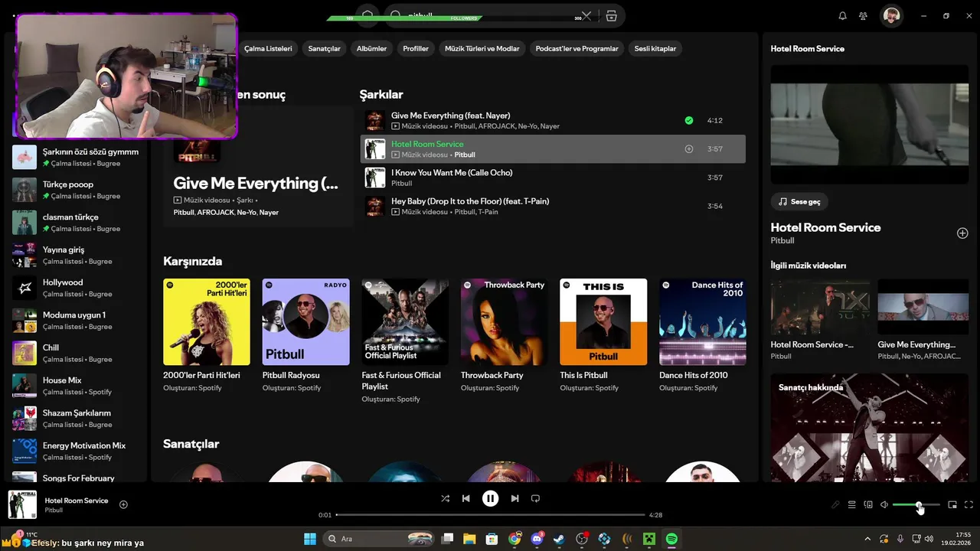
Task: Adjust the volume slider
Action: pos(916,505)
